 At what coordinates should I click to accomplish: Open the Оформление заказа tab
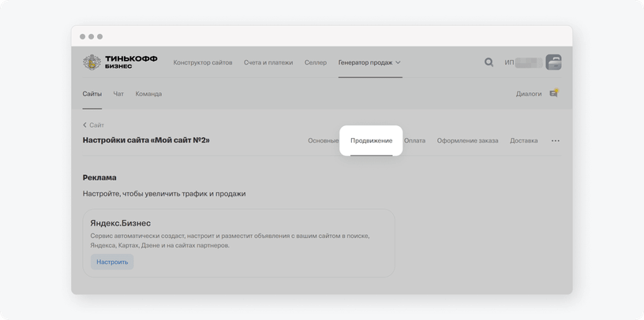pos(467,141)
